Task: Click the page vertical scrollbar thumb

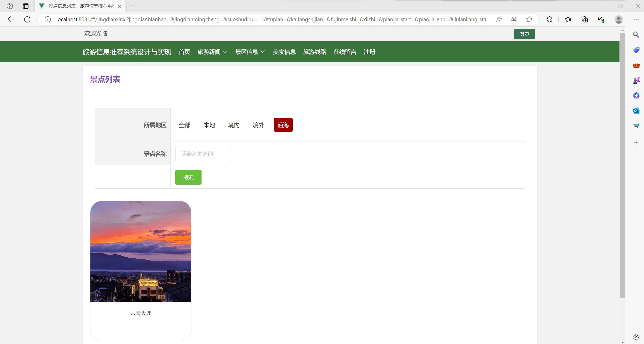Action: pyautogui.click(x=623, y=165)
